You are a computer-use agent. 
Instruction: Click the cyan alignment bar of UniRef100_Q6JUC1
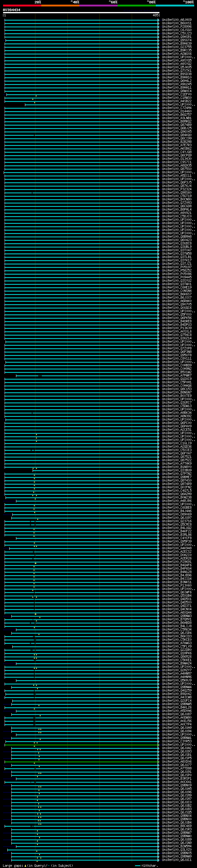(x=85, y=860)
